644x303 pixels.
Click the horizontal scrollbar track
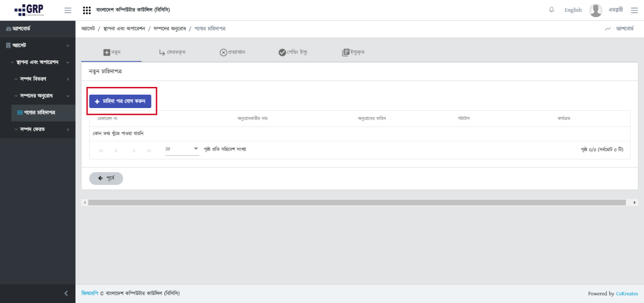360,203
